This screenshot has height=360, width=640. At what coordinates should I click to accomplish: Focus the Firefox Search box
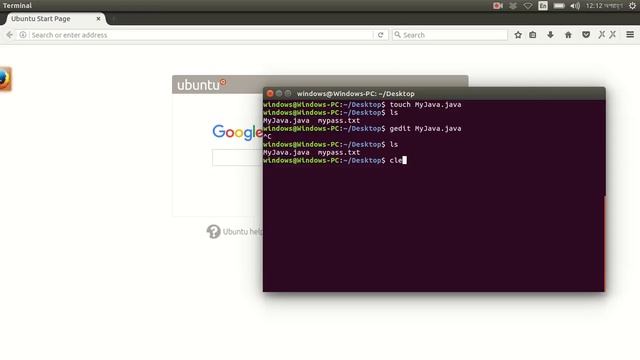450,35
